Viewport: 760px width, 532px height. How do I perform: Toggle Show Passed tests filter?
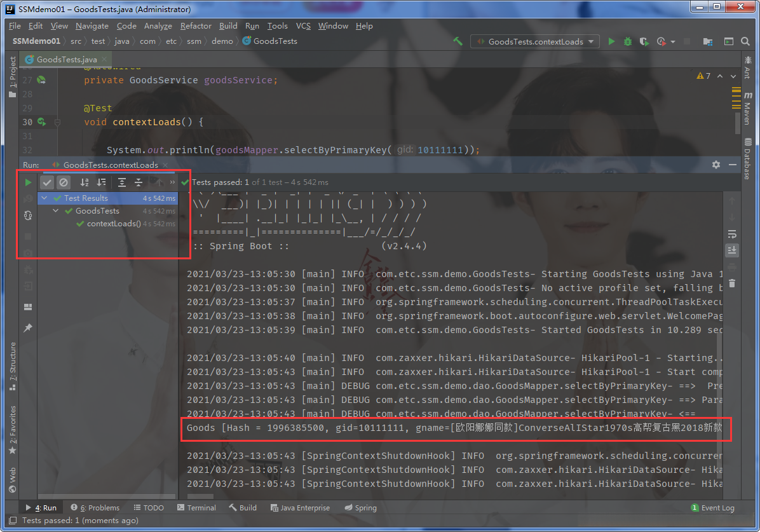(x=46, y=182)
